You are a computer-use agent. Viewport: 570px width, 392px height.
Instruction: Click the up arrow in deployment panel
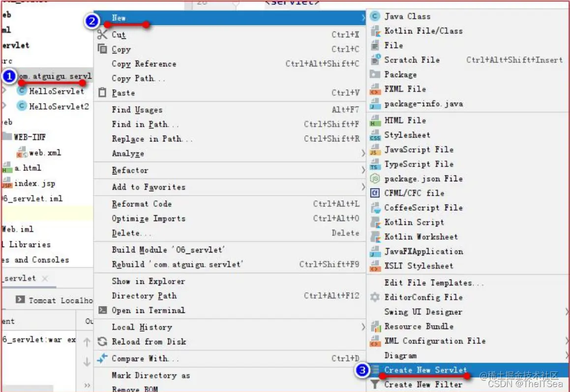[x=87, y=342]
